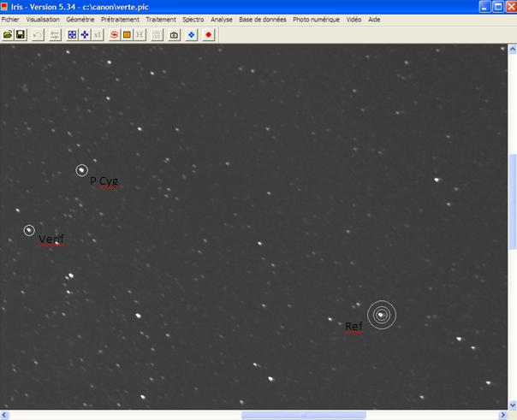Screen dimensions: 517x420
Task: Click the x1 zoom reset icon
Action: click(x=98, y=34)
